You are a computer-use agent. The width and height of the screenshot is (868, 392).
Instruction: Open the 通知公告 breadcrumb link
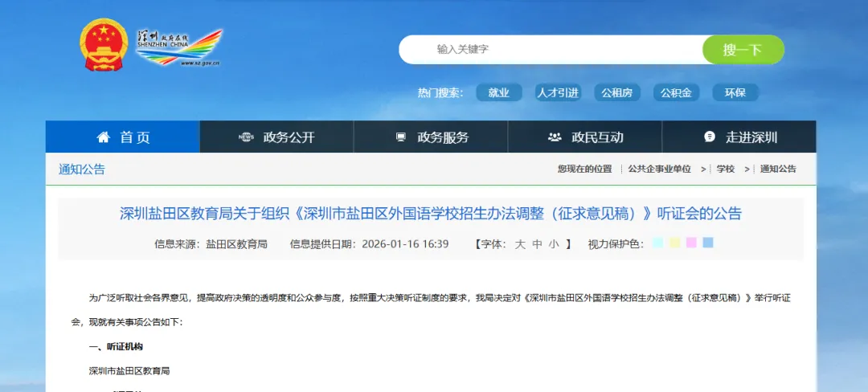pos(778,169)
